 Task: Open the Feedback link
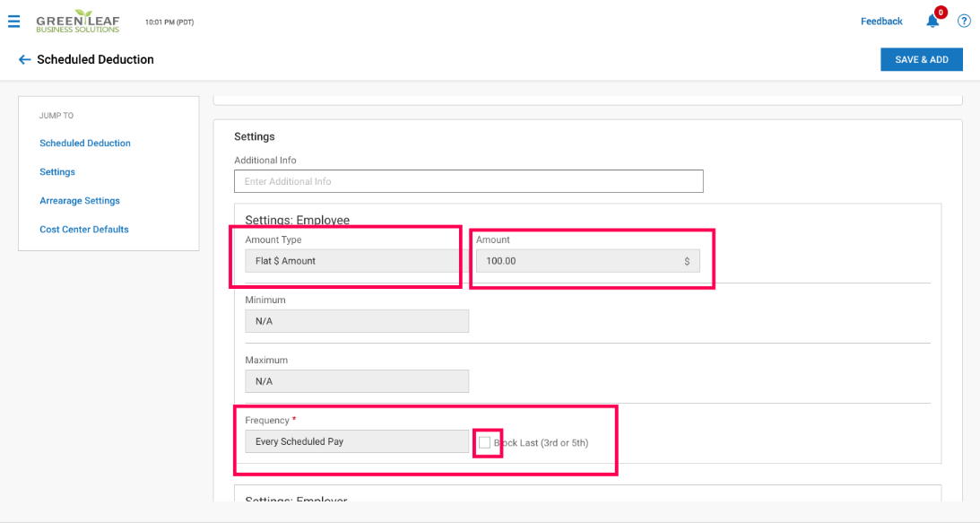pos(881,22)
